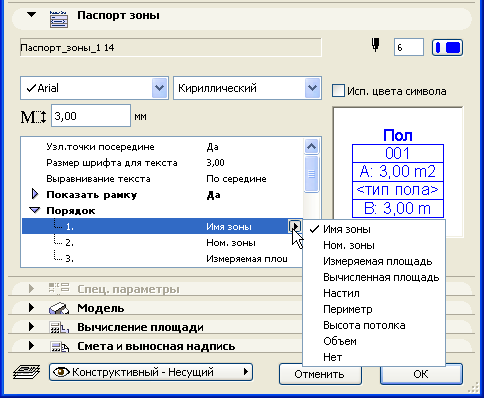Choose Вычисленная площадь from popup menu
This screenshot has width=484, height=398.
(x=374, y=277)
